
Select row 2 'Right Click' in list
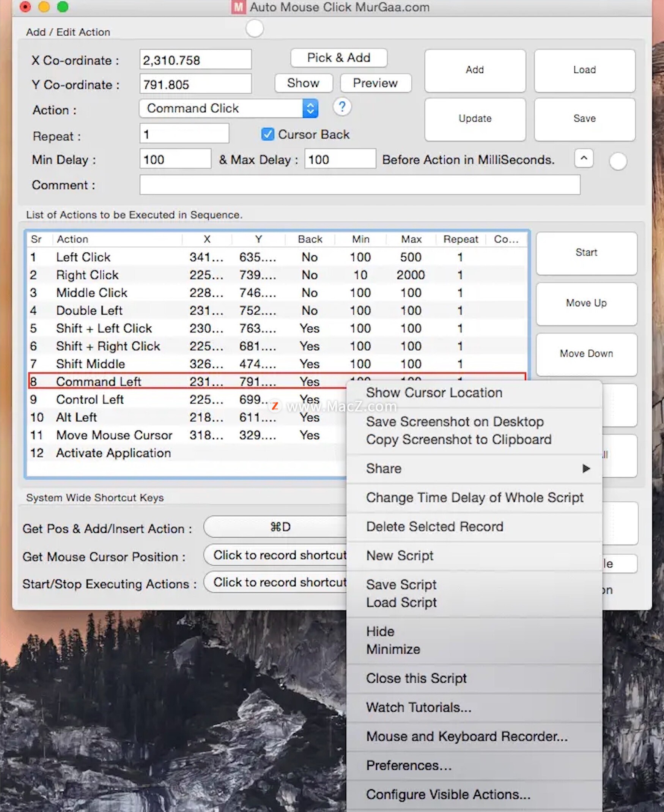277,275
